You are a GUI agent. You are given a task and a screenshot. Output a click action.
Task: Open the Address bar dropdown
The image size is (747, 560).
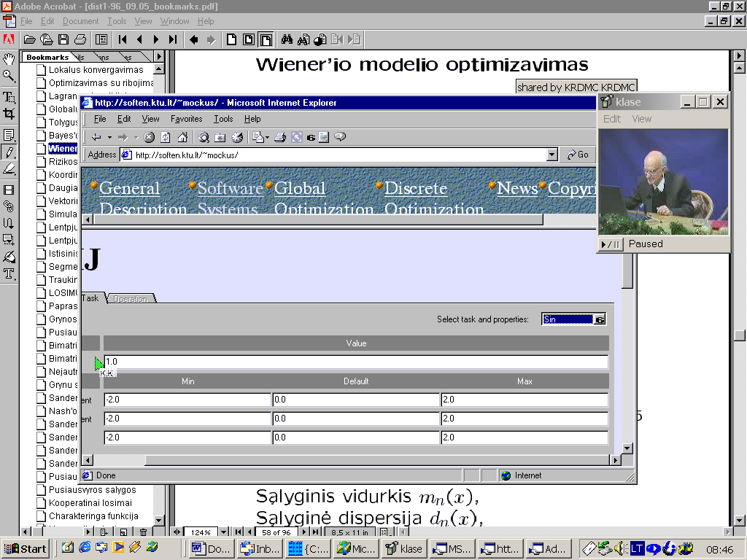pos(552,155)
